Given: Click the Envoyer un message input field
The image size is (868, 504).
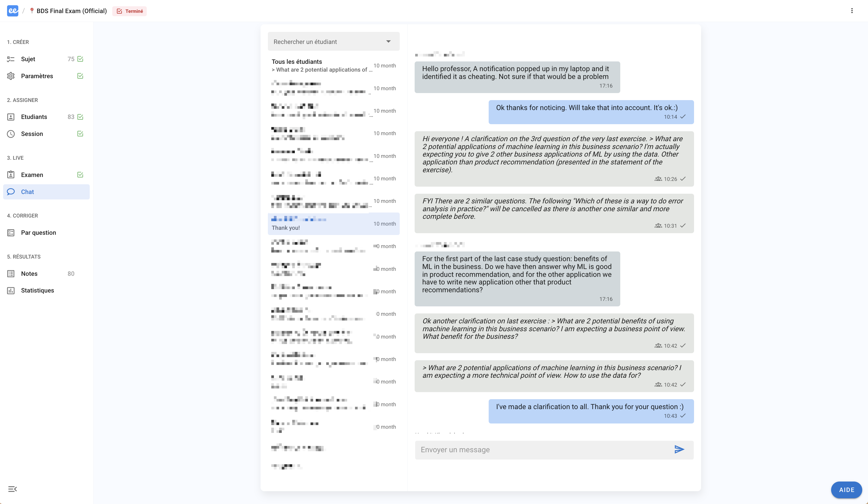Looking at the screenshot, I should (x=543, y=450).
